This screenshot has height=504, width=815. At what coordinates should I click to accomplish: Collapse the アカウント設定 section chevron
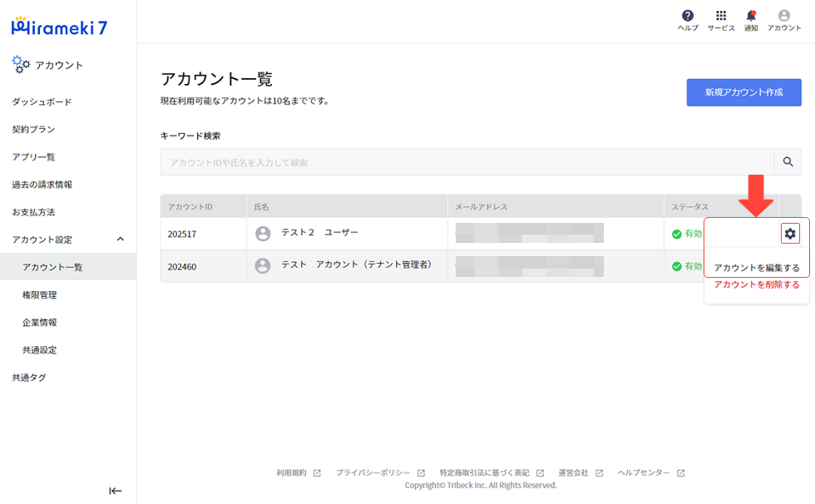(x=120, y=239)
